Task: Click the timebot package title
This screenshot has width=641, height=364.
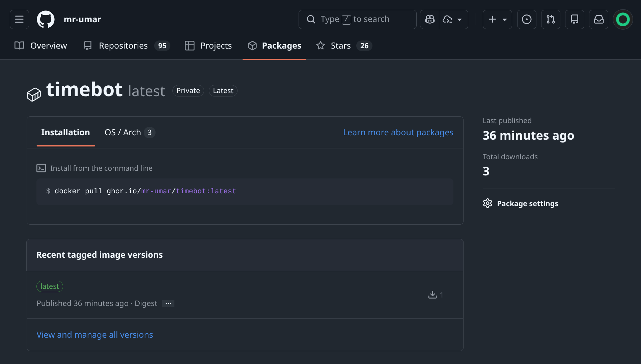Action: click(x=84, y=90)
